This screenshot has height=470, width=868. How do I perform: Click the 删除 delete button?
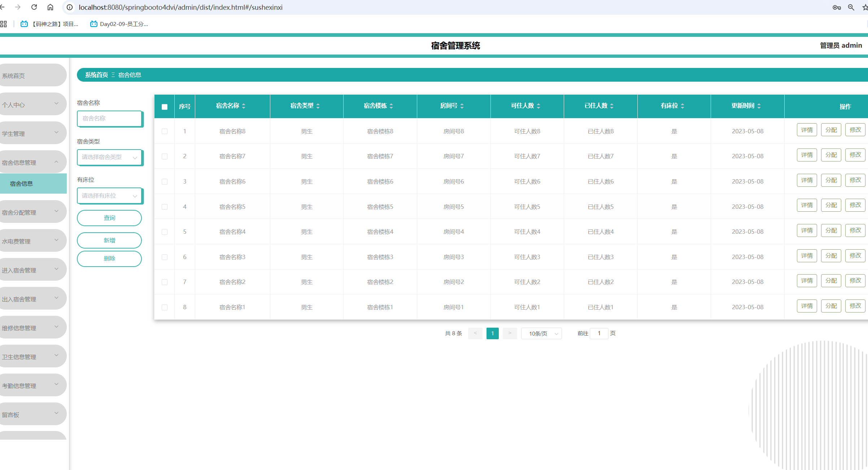(x=109, y=259)
